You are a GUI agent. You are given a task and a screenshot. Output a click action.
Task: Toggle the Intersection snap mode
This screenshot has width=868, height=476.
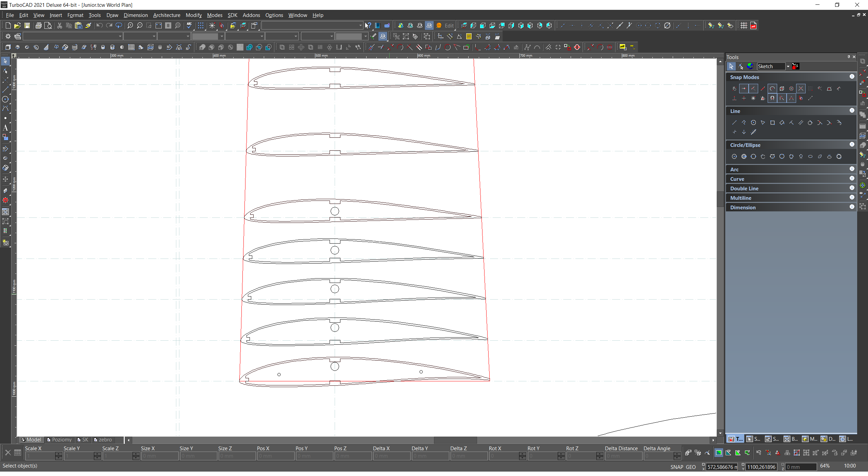[801, 89]
